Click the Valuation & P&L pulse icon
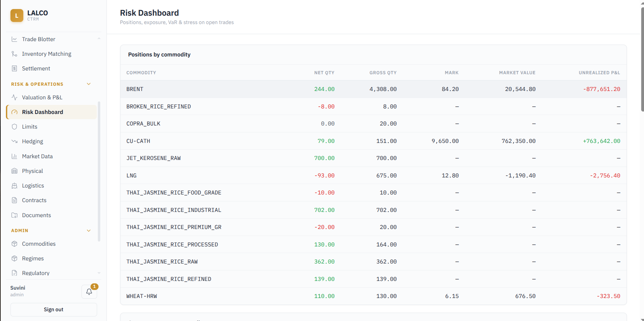Image resolution: width=644 pixels, height=321 pixels. [x=14, y=98]
